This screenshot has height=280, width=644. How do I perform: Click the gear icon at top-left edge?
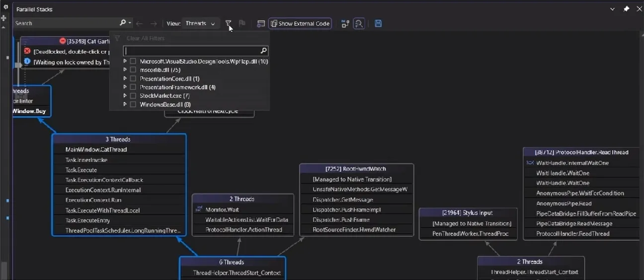5,7
